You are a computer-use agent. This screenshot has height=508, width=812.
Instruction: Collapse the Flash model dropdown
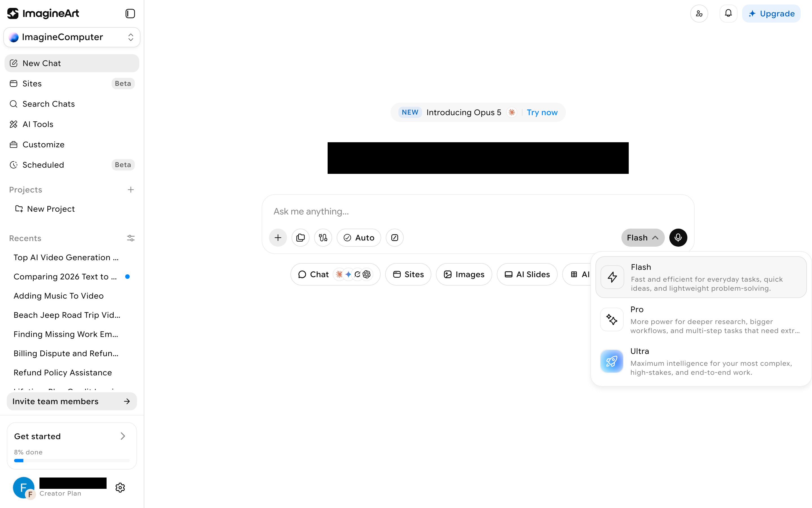(643, 238)
